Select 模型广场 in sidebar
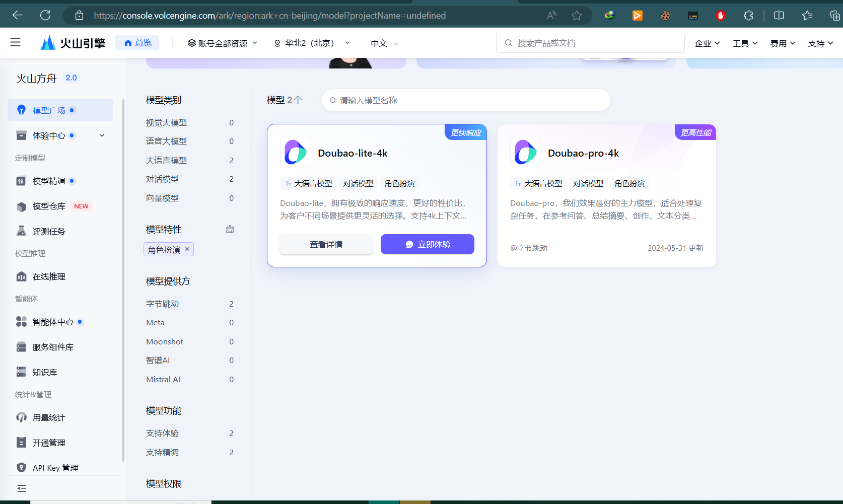This screenshot has width=843, height=504. pos(60,110)
